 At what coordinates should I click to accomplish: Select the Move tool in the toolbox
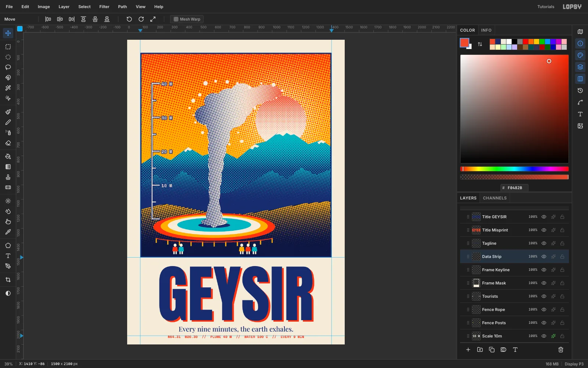point(8,33)
